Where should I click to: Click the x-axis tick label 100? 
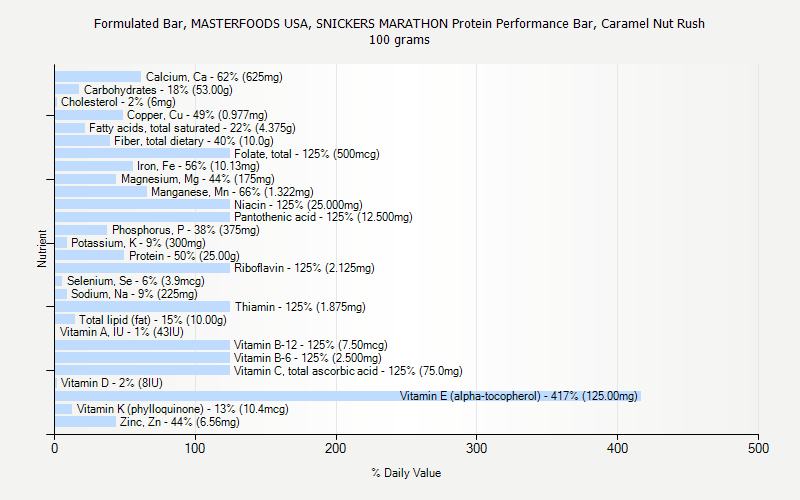pyautogui.click(x=195, y=448)
